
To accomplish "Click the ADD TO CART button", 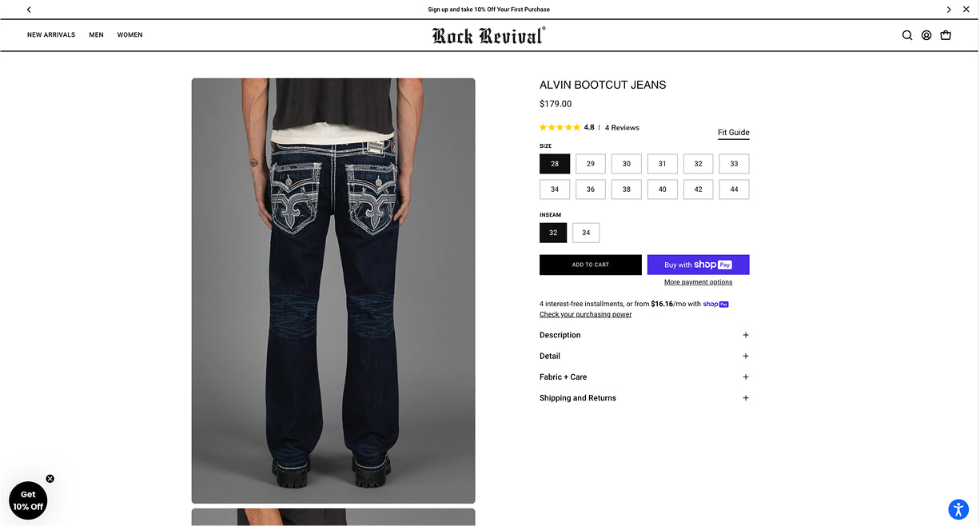I will click(x=591, y=265).
